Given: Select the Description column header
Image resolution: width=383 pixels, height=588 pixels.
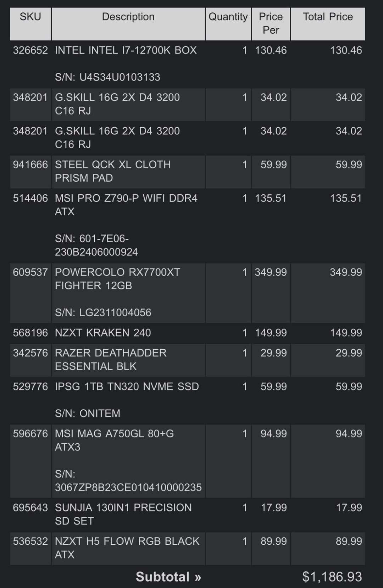Looking at the screenshot, I should [128, 17].
